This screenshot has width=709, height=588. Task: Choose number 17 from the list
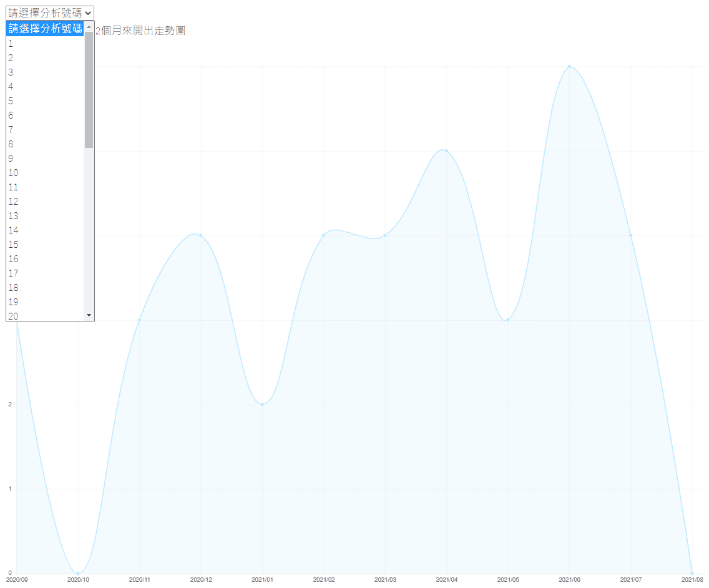tap(45, 273)
